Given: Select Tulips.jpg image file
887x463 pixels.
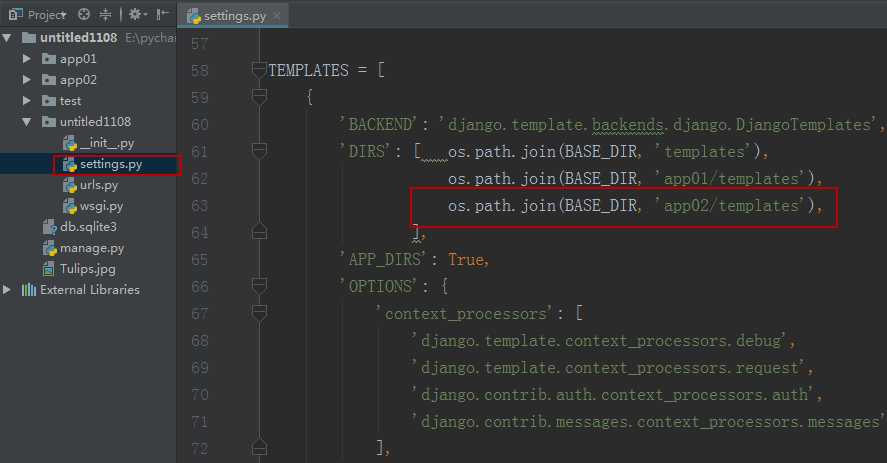Looking at the screenshot, I should (x=88, y=269).
